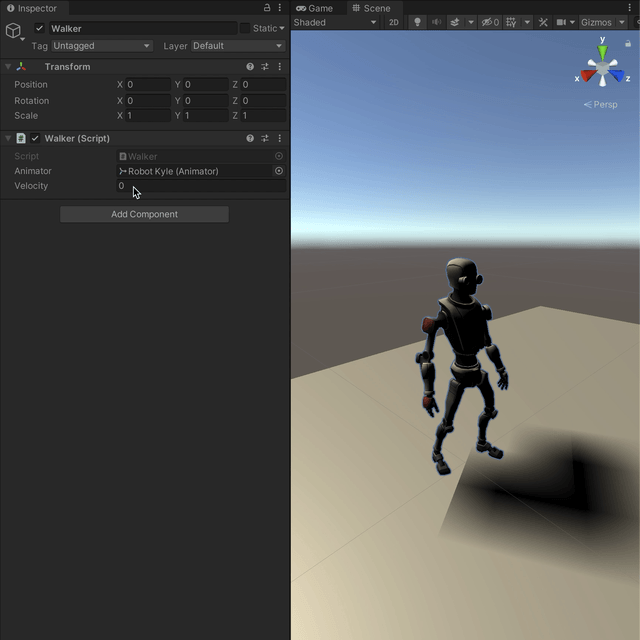Image resolution: width=640 pixels, height=640 pixels.
Task: Open the Gizmos dropdown arrow
Action: tap(622, 22)
